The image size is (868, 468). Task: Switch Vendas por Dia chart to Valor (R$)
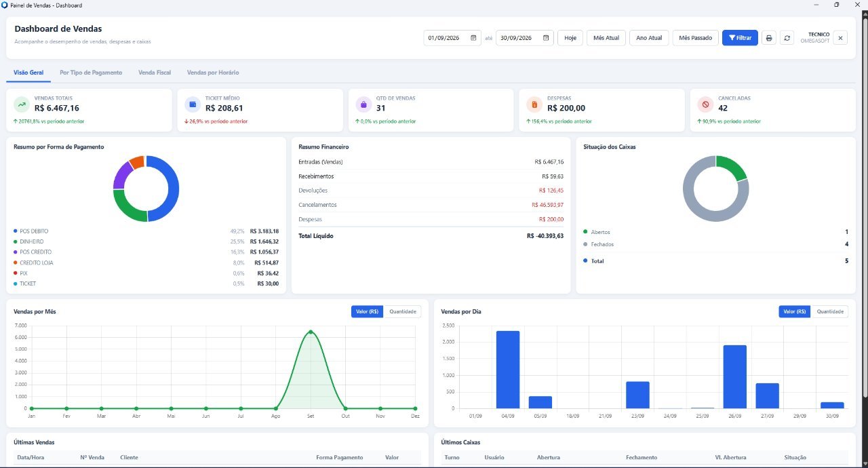[795, 311]
